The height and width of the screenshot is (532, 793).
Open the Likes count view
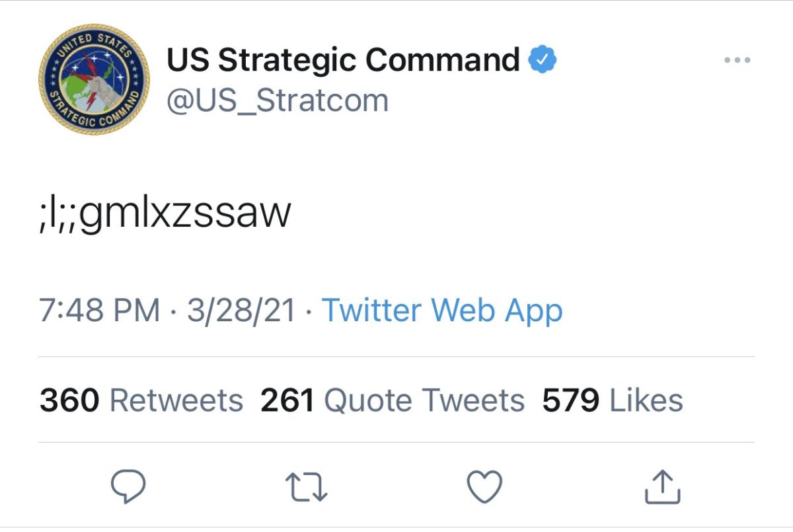(x=613, y=399)
